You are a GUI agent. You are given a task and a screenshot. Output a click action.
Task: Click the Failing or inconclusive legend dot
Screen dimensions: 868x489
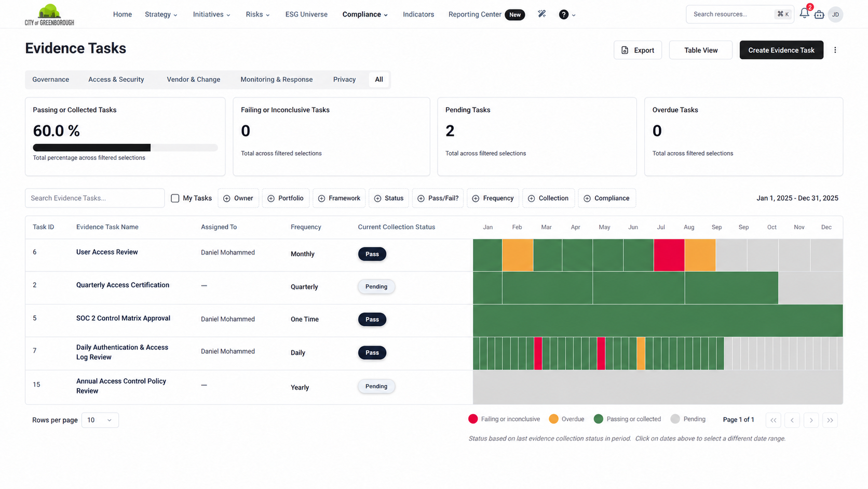[473, 419]
